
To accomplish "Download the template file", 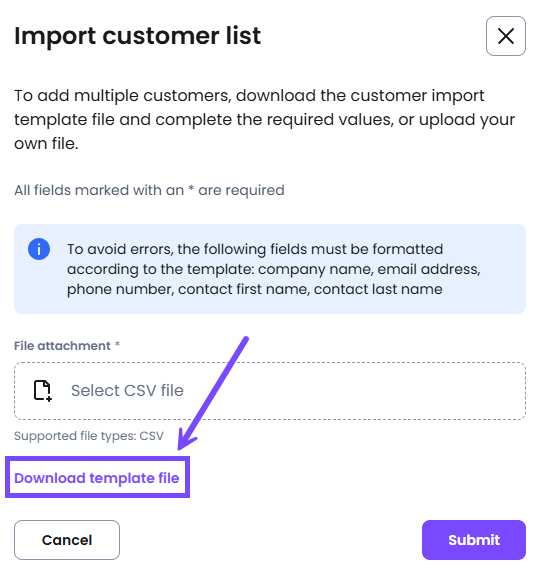I will click(97, 478).
